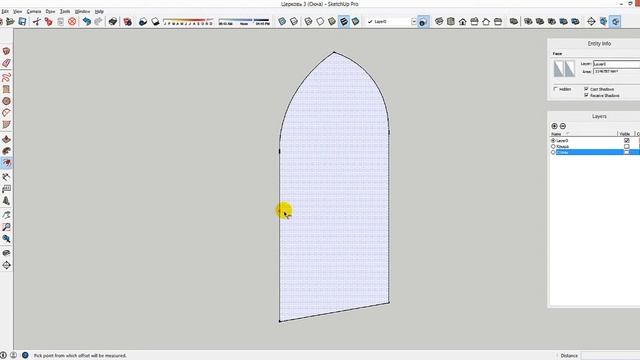This screenshot has height=360, width=640.
Task: Click front face material swatch
Action: point(558,69)
